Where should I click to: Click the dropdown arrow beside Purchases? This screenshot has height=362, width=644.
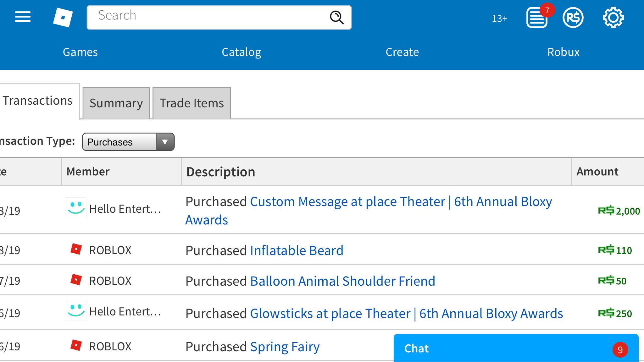click(x=165, y=142)
